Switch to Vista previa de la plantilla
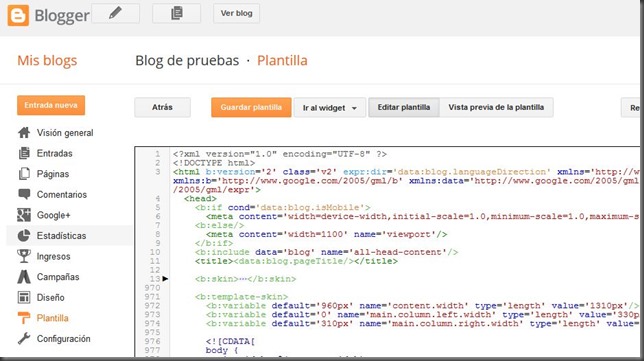The height and width of the screenshot is (361, 644). tap(496, 107)
